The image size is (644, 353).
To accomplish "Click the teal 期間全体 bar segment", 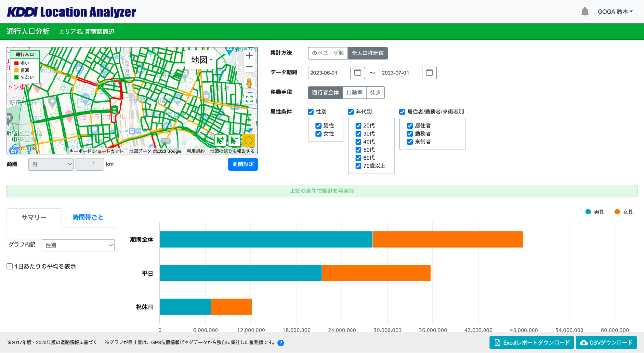I will (x=266, y=240).
